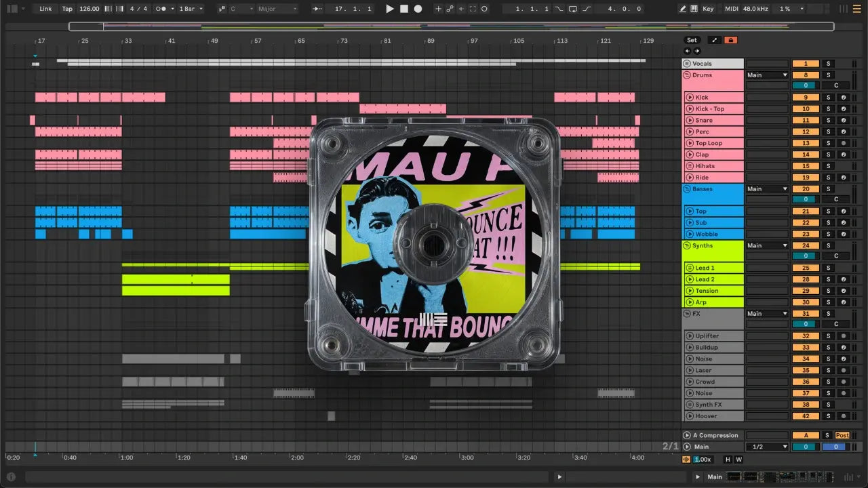Viewport: 868px width, 488px height.
Task: Open the 1 Bar quantization dropdown
Action: point(191,9)
